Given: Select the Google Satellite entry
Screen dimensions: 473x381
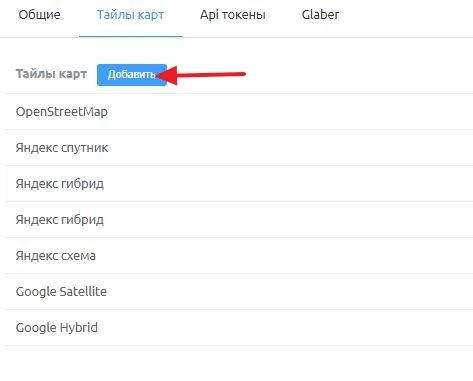Looking at the screenshot, I should 239,292.
